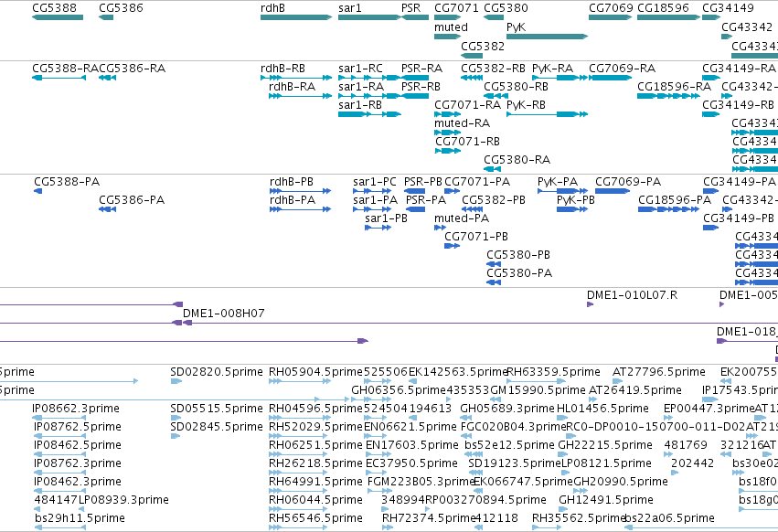The height and width of the screenshot is (532, 778).
Task: Open the CG7069-RA transcript
Action: (611, 78)
